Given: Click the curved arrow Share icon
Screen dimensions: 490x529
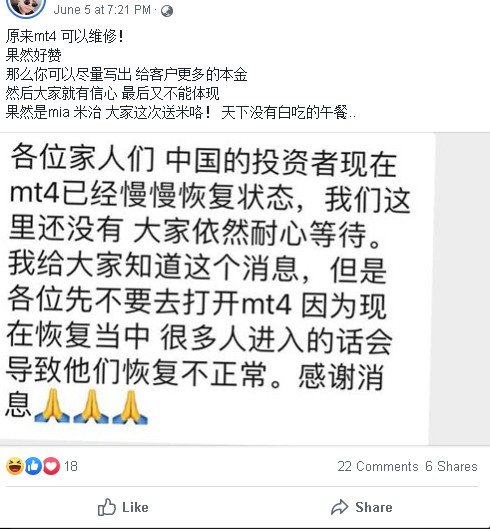Looking at the screenshot, I should tap(339, 507).
